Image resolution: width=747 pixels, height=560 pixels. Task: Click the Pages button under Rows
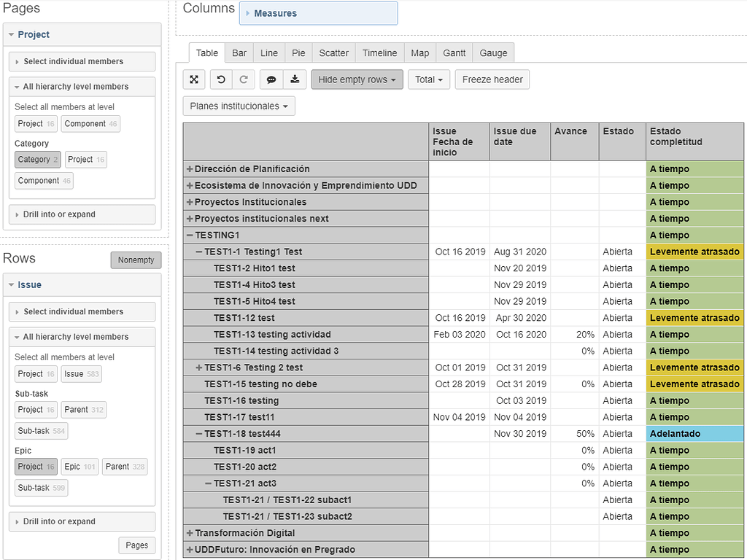[136, 545]
